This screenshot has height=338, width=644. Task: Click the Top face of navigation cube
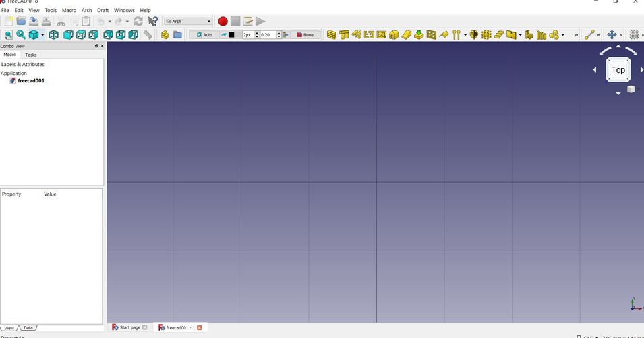click(618, 69)
